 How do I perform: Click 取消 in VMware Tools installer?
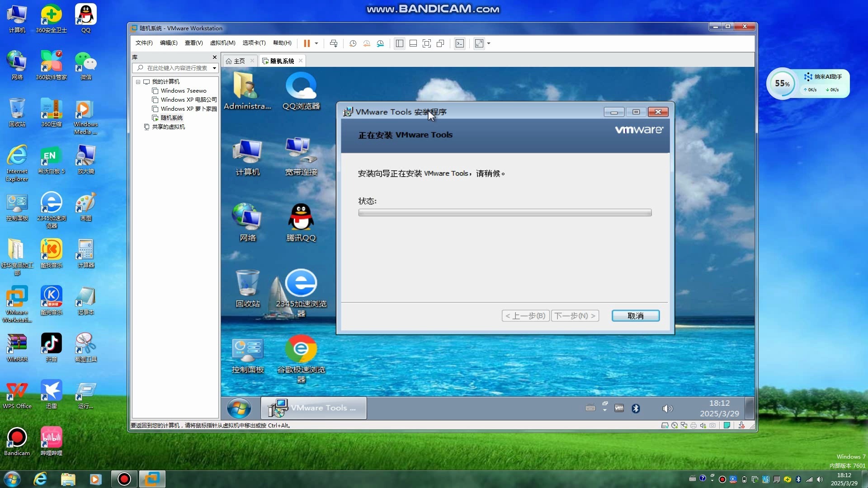click(x=636, y=316)
